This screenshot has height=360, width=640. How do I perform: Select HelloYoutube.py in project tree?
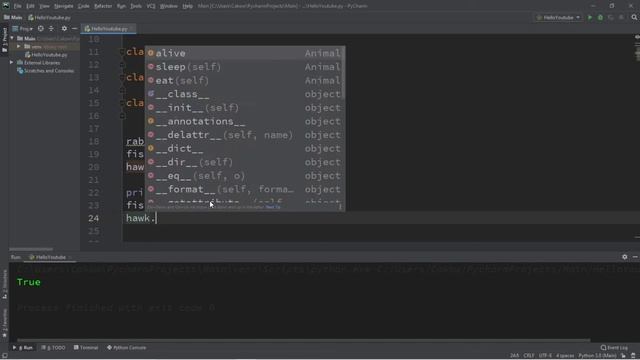coord(46,54)
